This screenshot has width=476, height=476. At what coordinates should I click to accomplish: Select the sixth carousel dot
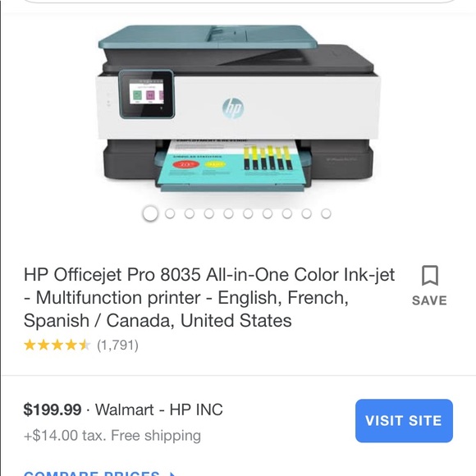(248, 213)
